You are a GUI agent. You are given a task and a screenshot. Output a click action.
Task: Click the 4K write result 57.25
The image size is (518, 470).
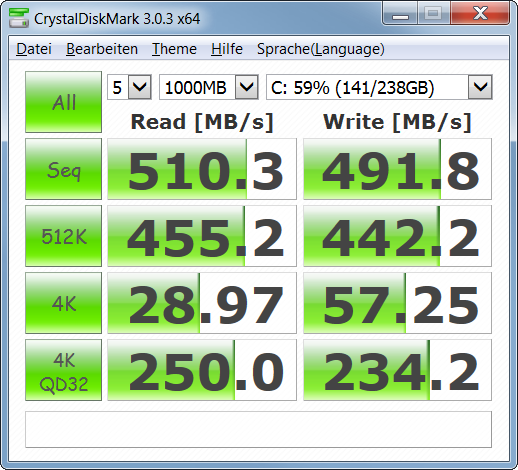click(x=397, y=303)
